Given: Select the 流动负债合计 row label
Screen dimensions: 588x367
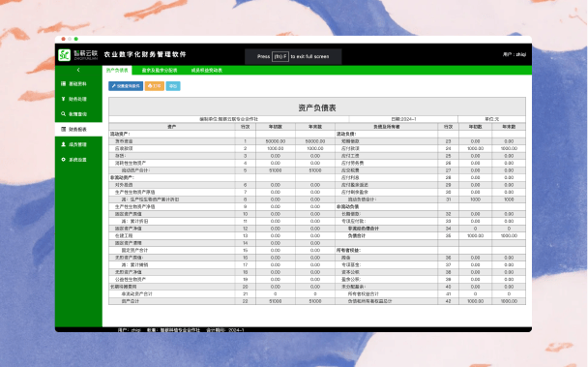Looking at the screenshot, I should click(363, 199).
